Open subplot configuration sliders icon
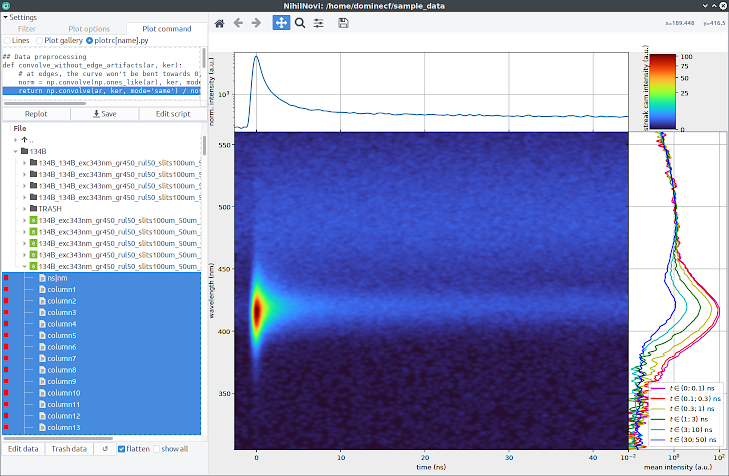This screenshot has width=729, height=476. (318, 23)
